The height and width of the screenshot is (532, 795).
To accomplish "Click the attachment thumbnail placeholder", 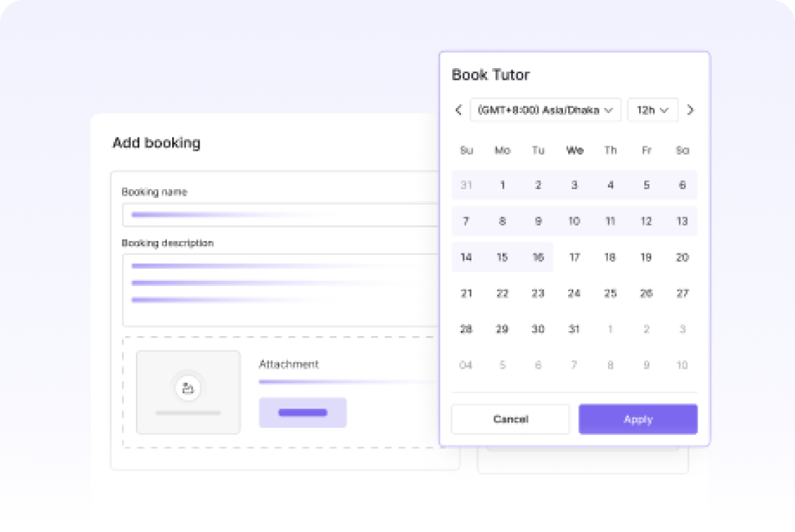I will tap(188, 392).
